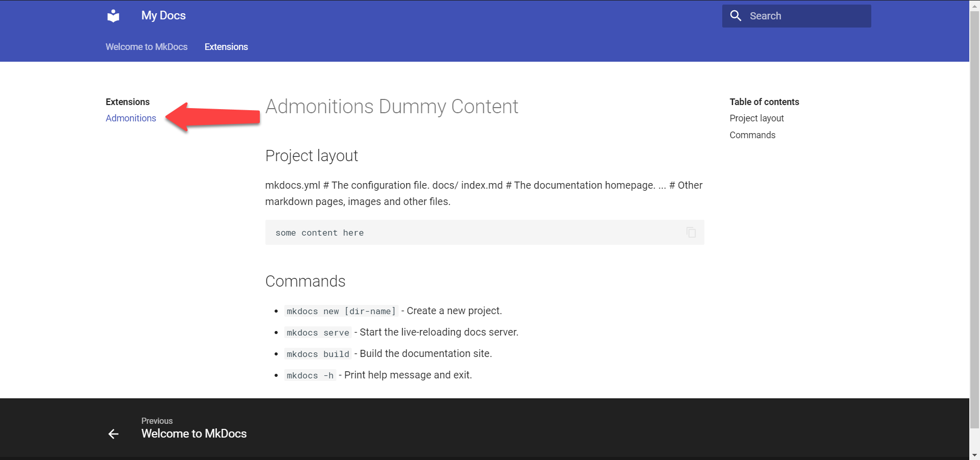Click the scrollbar up arrow
This screenshot has width=980, height=460.
tap(974, 5)
